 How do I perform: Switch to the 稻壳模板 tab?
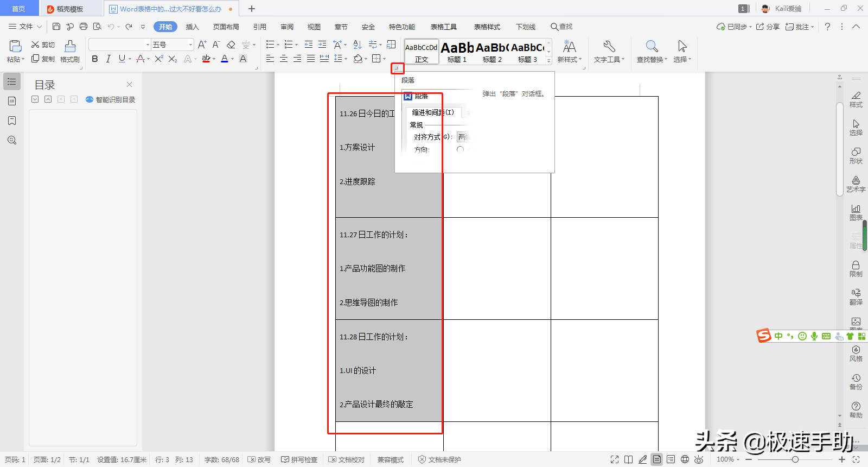coord(70,9)
